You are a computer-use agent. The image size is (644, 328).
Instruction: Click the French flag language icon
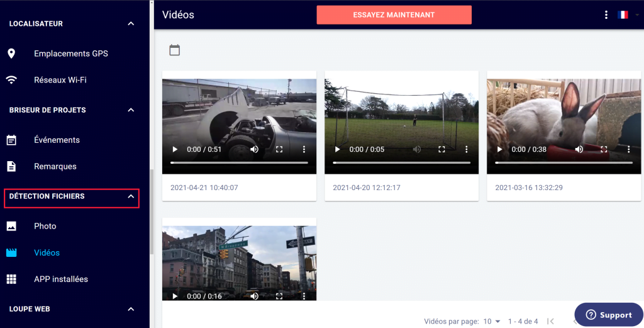tap(623, 15)
